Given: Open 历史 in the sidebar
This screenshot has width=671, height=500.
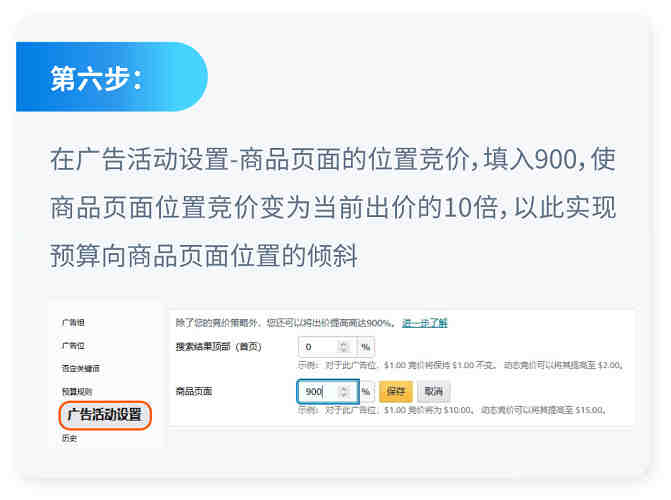Looking at the screenshot, I should (x=69, y=438).
